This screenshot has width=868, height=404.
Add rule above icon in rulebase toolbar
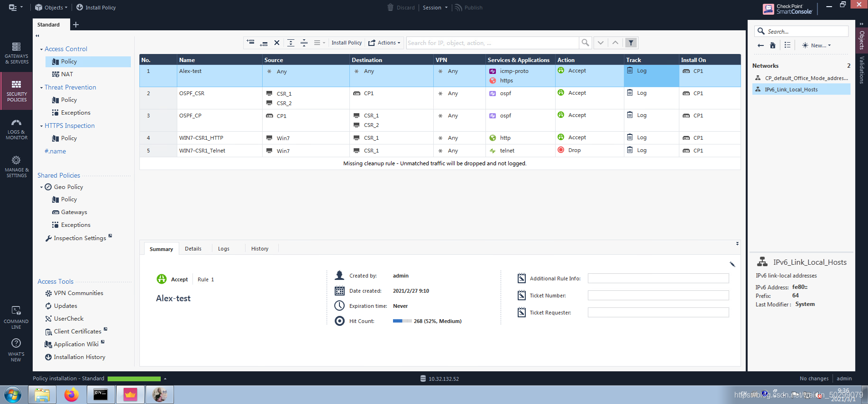(250, 43)
